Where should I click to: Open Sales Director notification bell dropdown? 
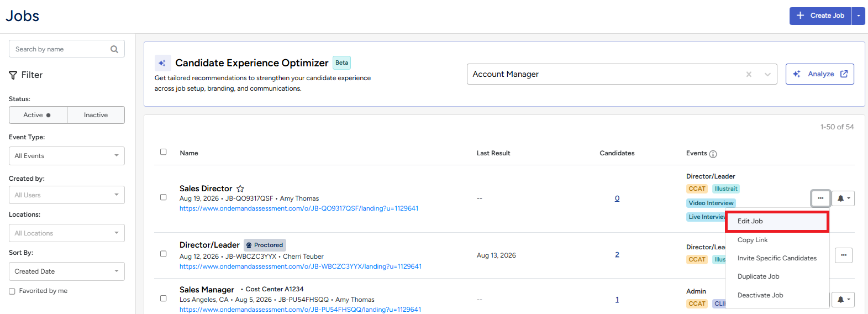tap(843, 198)
